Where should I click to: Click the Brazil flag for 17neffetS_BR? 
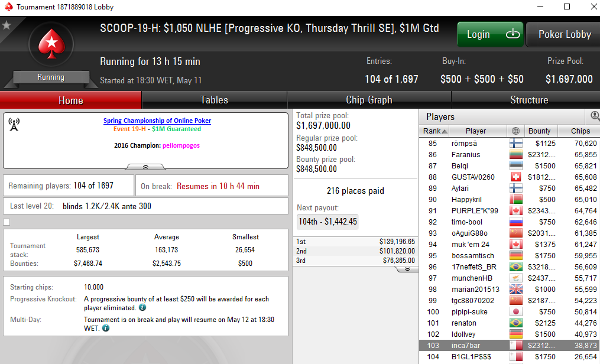(516, 267)
